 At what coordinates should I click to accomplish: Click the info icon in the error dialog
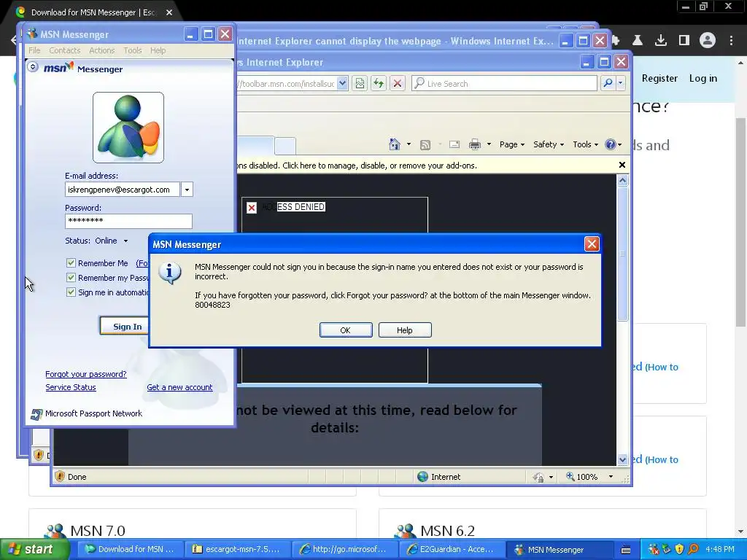169,273
